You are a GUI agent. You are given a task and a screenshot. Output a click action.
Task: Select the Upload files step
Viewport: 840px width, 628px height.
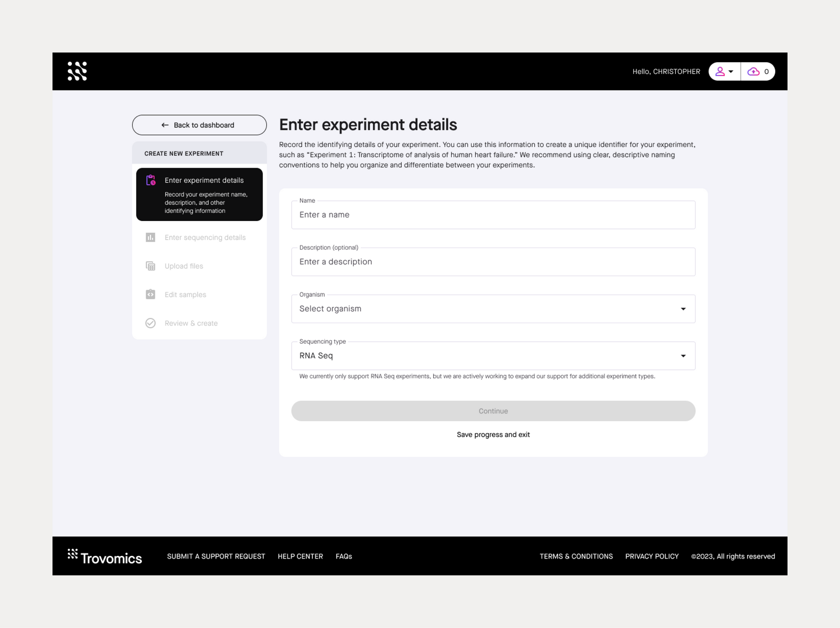pos(199,266)
